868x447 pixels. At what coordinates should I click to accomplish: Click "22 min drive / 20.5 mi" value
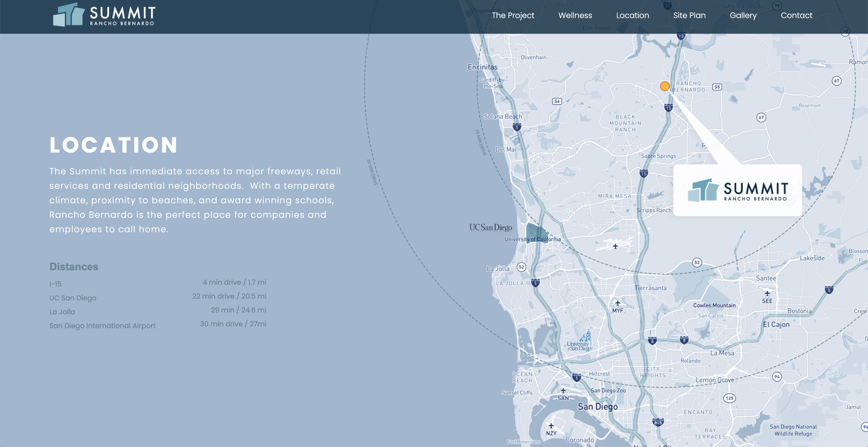click(x=229, y=296)
